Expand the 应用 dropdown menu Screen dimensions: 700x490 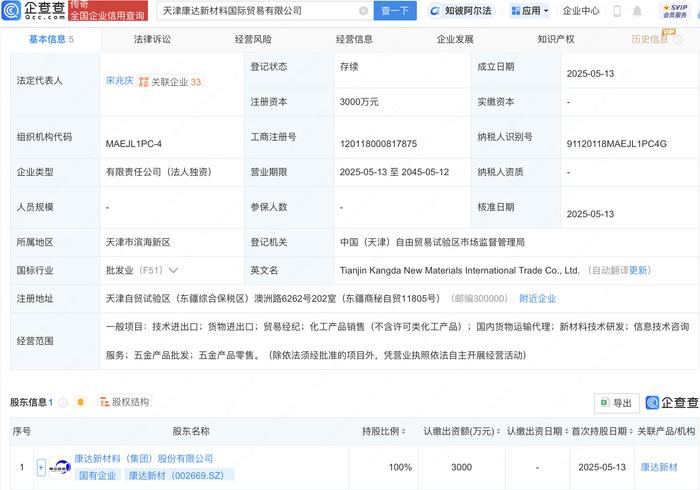pos(529,11)
